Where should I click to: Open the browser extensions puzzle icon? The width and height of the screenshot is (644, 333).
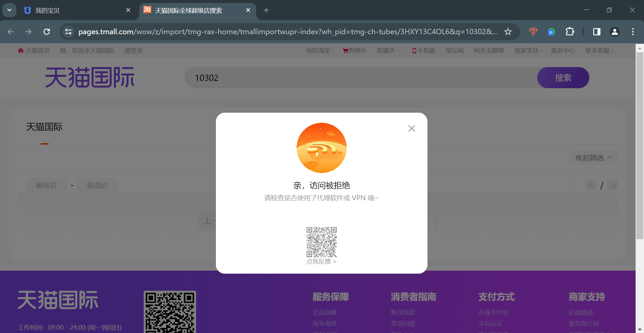click(569, 32)
